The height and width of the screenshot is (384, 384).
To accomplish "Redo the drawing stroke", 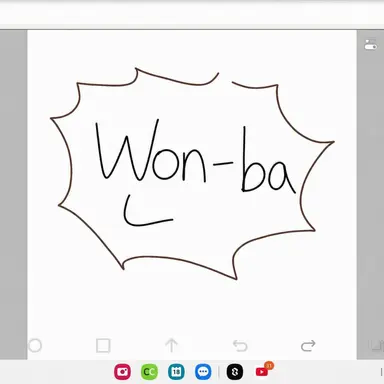I will pos(308,346).
